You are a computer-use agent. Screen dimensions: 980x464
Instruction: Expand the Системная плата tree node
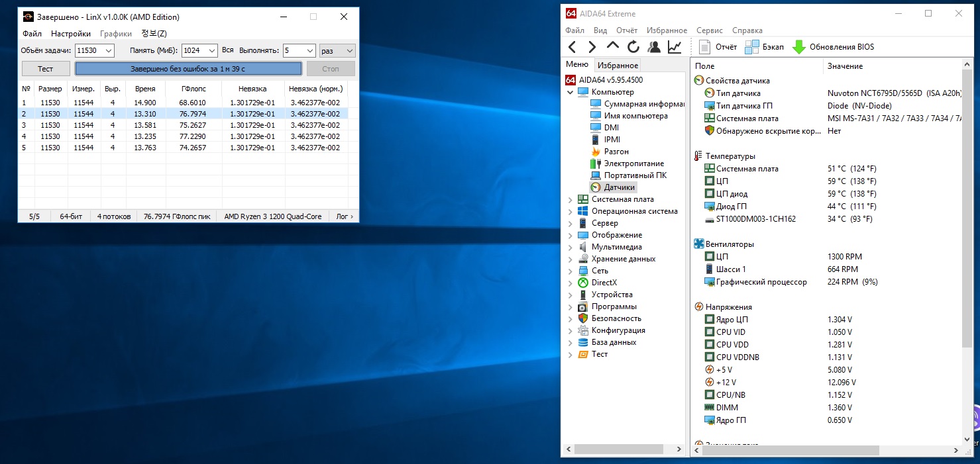[x=571, y=199]
